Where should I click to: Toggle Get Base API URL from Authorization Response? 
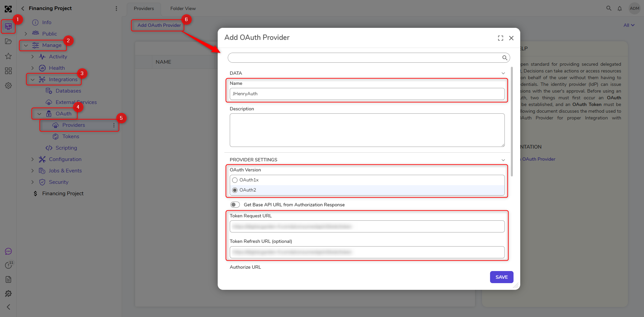(x=235, y=205)
